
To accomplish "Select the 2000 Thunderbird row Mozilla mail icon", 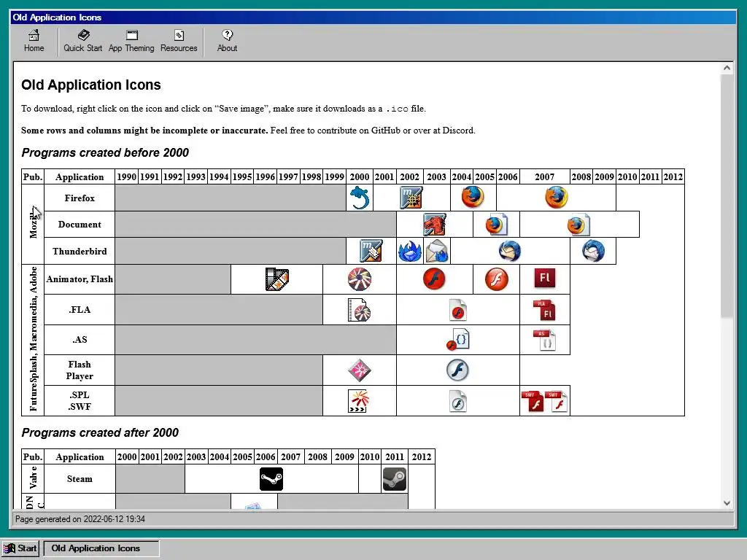I will pyautogui.click(x=371, y=251).
